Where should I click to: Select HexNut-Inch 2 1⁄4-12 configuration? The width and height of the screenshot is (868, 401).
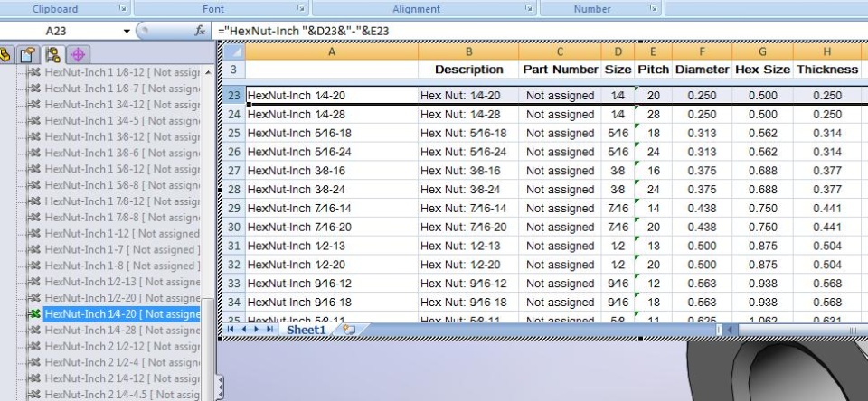122,378
